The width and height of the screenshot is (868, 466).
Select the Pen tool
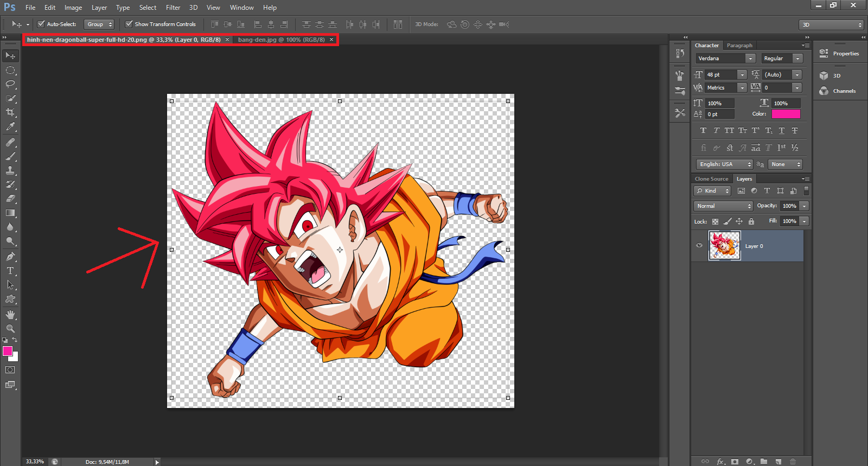click(x=10, y=257)
